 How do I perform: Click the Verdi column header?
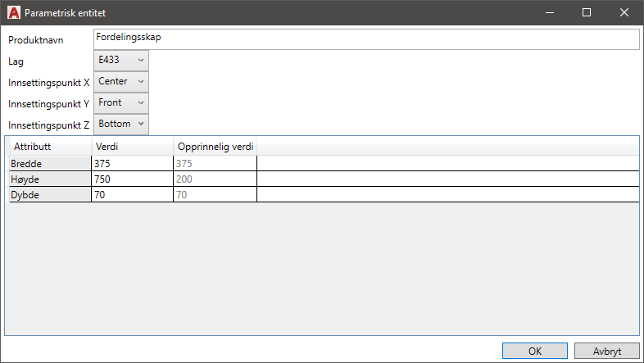click(131, 146)
